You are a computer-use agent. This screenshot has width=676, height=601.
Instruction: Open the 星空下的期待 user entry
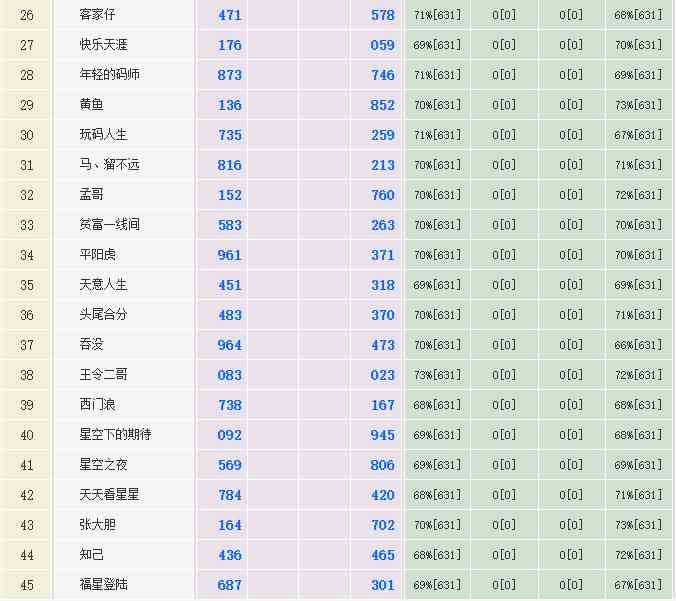pos(116,435)
